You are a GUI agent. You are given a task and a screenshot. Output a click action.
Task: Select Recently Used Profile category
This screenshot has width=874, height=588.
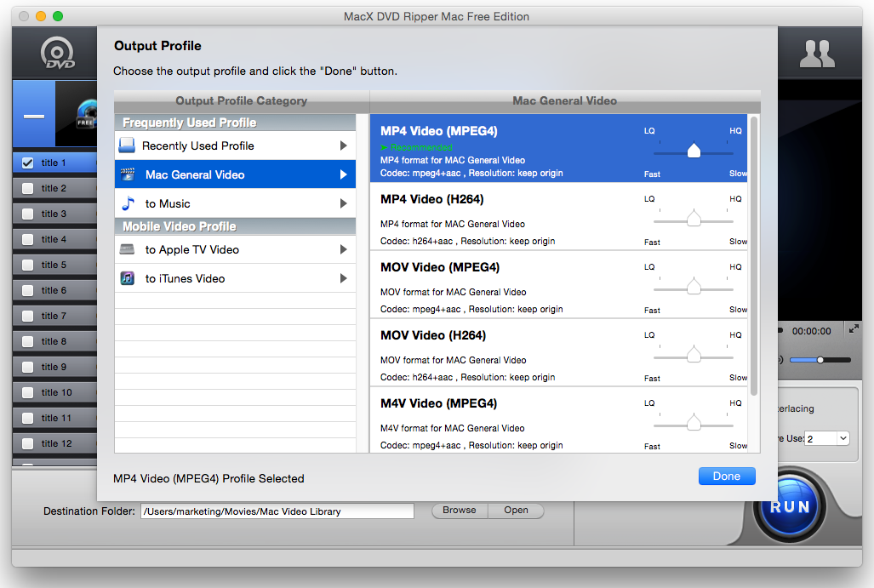pos(235,146)
